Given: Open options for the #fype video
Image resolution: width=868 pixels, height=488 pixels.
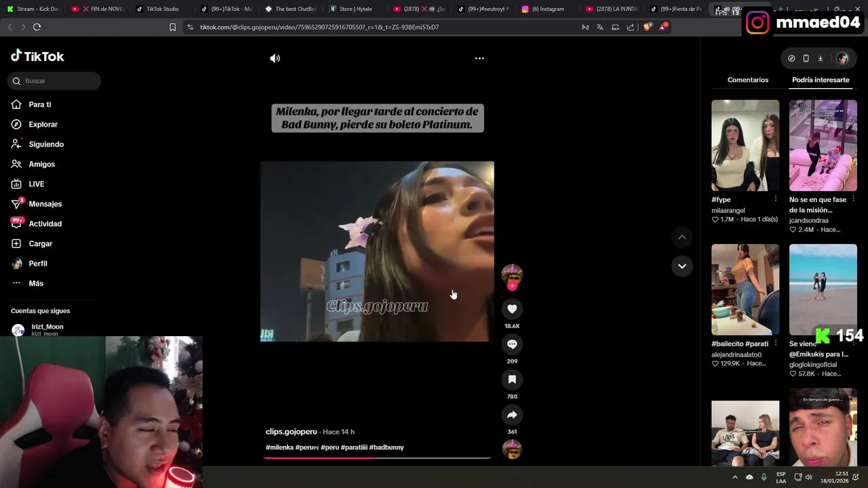Looking at the screenshot, I should coord(775,199).
